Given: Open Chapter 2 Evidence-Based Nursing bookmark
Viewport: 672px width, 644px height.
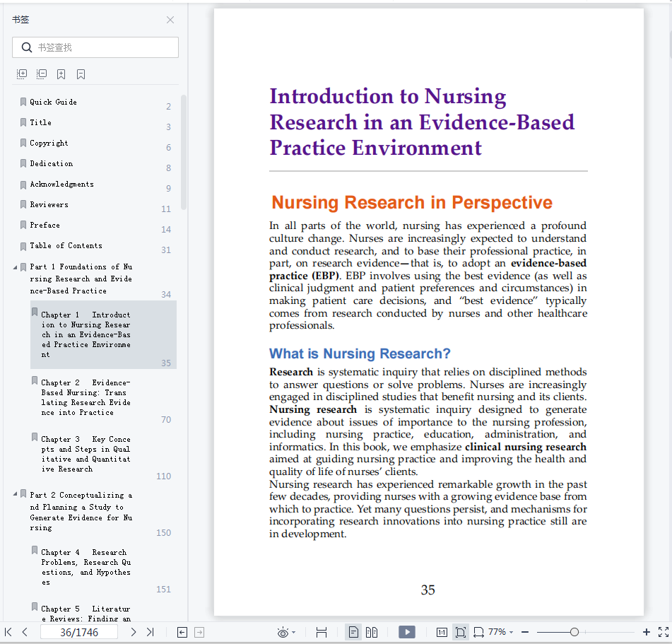Looking at the screenshot, I should [x=86, y=397].
